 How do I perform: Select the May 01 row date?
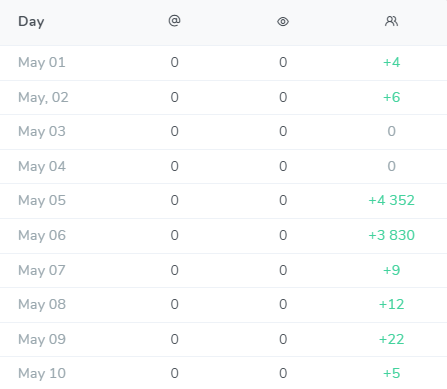(42, 62)
